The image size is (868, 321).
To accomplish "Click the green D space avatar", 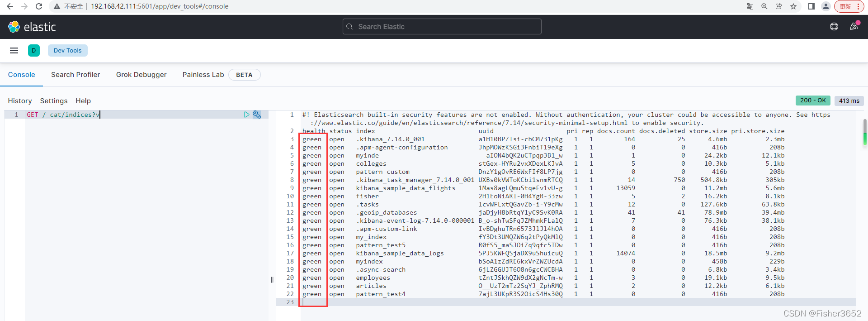I will (x=34, y=50).
